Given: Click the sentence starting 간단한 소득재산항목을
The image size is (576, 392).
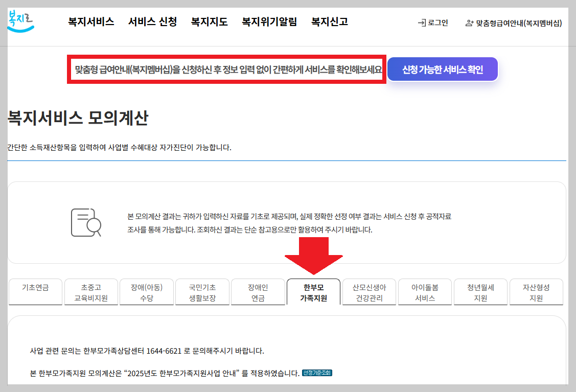Looking at the screenshot, I should point(120,147).
